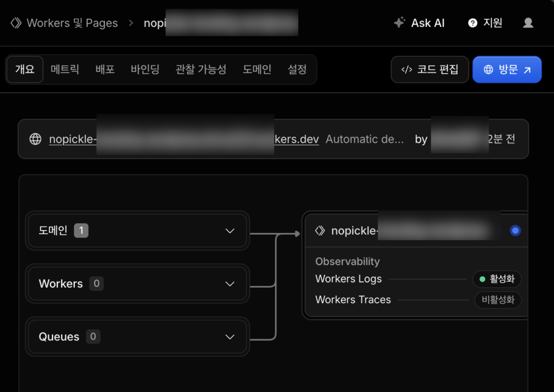
Task: Click the Queues count badge 0
Action: [93, 336]
